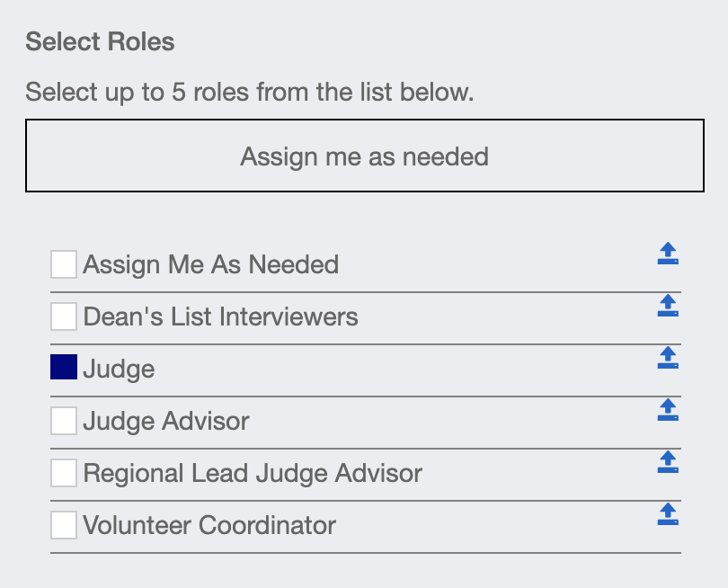
Task: Click the Regional Lead Judge Advisor label
Action: [253, 474]
